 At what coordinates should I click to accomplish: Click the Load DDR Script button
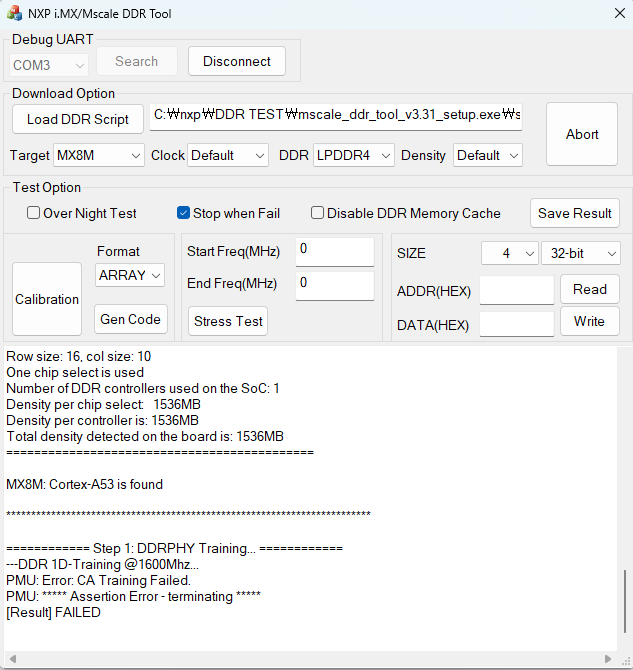[78, 119]
